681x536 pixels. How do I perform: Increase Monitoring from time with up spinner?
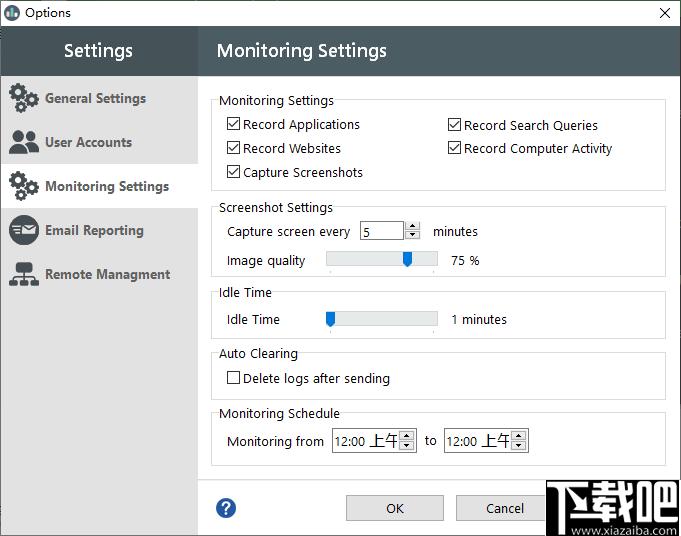(x=407, y=436)
